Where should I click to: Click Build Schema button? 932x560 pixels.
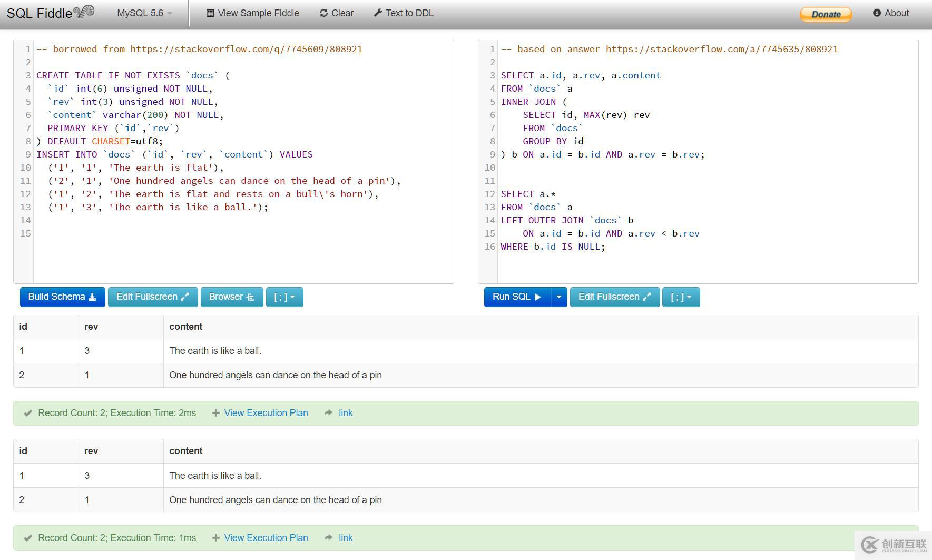62,297
